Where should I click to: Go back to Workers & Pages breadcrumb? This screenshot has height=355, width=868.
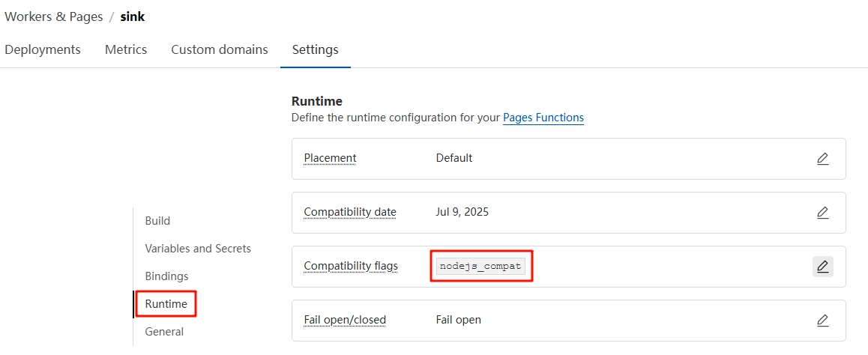[x=54, y=16]
